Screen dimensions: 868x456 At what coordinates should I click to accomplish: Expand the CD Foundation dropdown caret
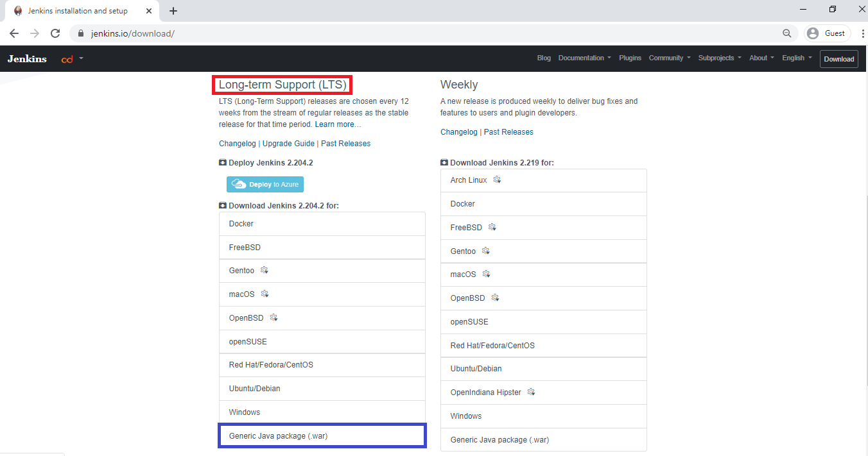coord(82,58)
